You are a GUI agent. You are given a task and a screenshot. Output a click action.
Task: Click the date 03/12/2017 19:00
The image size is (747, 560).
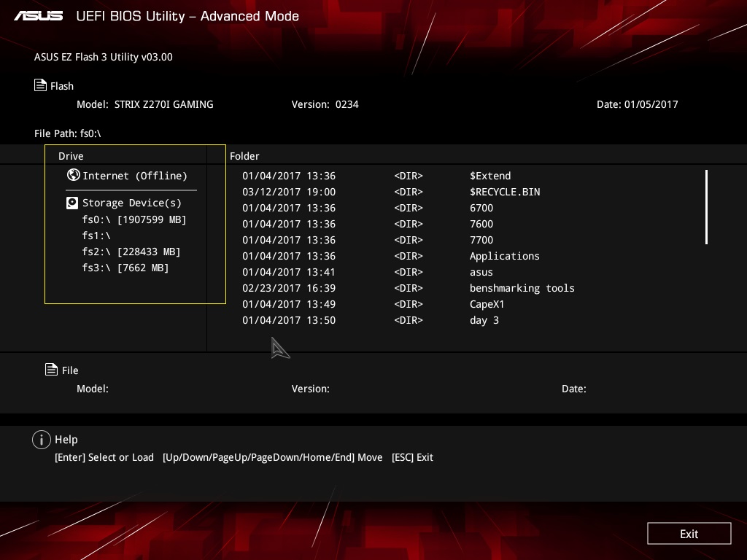point(289,192)
